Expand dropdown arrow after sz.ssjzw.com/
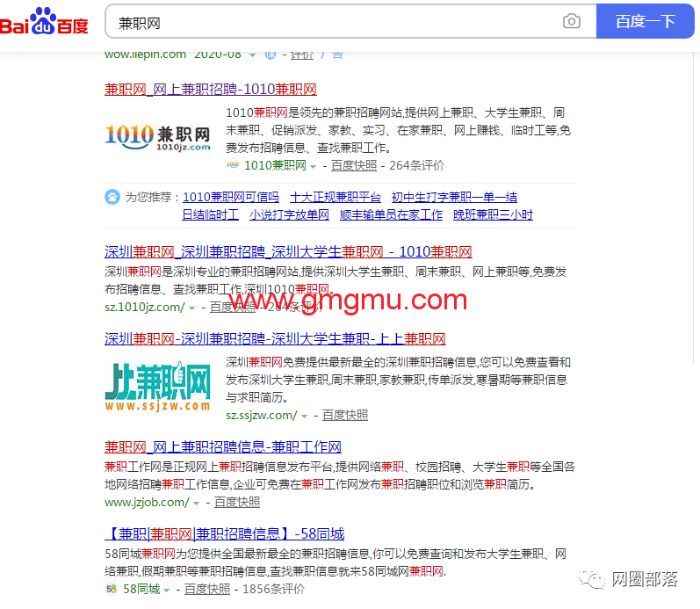 305,416
